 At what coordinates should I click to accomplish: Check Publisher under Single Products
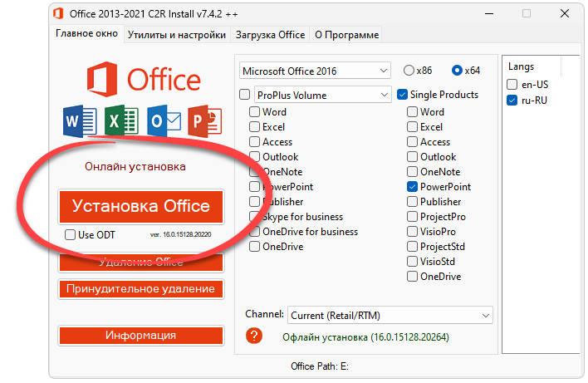[412, 201]
